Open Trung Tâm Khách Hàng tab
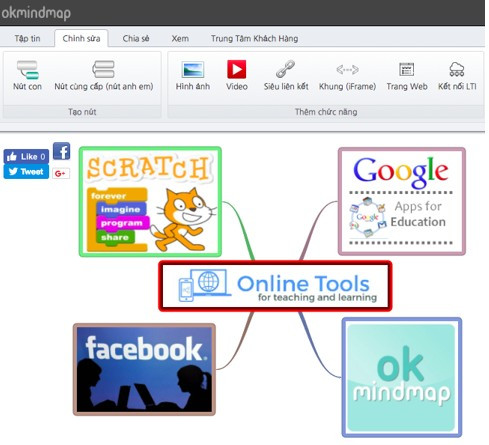The image size is (489, 445). 254,38
